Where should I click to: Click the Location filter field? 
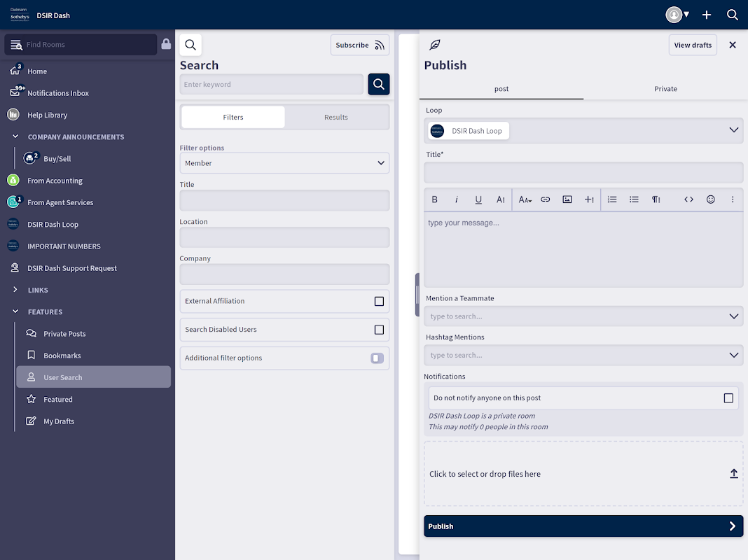click(x=285, y=237)
